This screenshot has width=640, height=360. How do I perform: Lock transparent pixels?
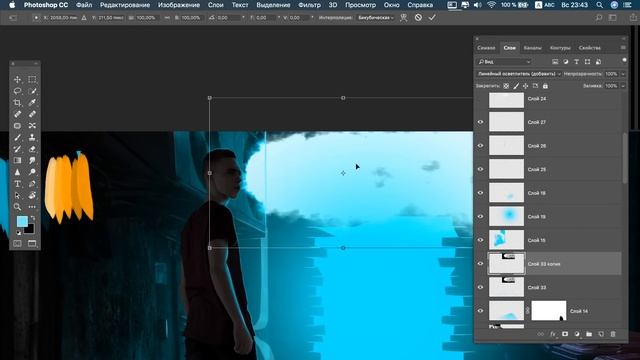click(x=506, y=86)
